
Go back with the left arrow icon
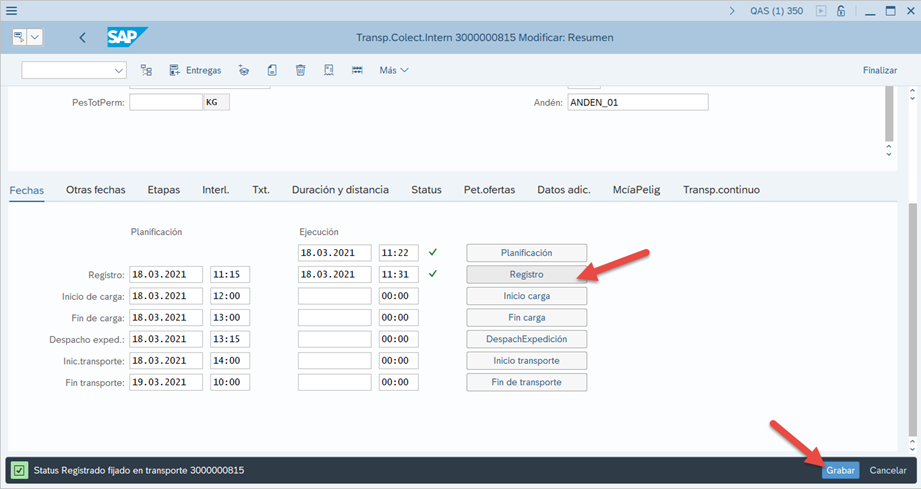82,38
